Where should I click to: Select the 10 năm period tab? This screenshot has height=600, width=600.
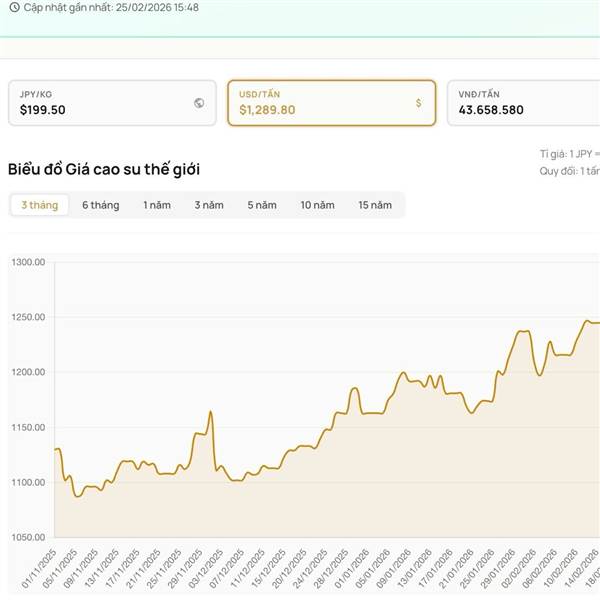(x=318, y=205)
